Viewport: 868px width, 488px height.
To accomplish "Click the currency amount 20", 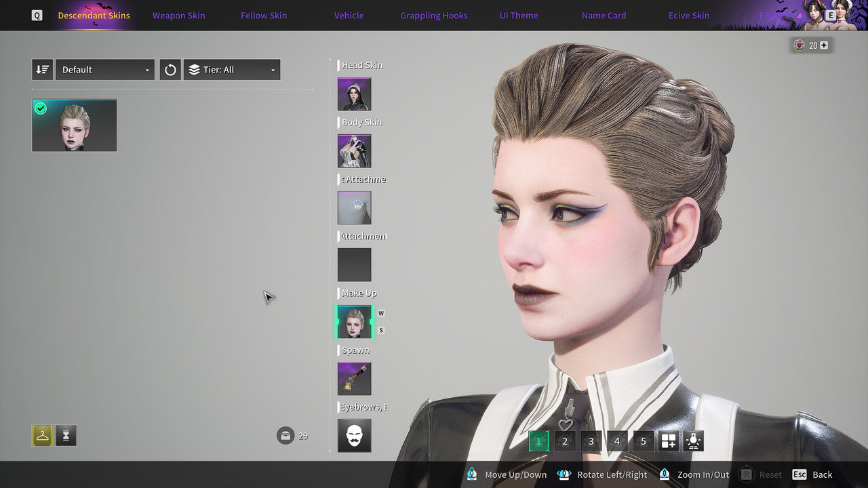I will click(812, 45).
